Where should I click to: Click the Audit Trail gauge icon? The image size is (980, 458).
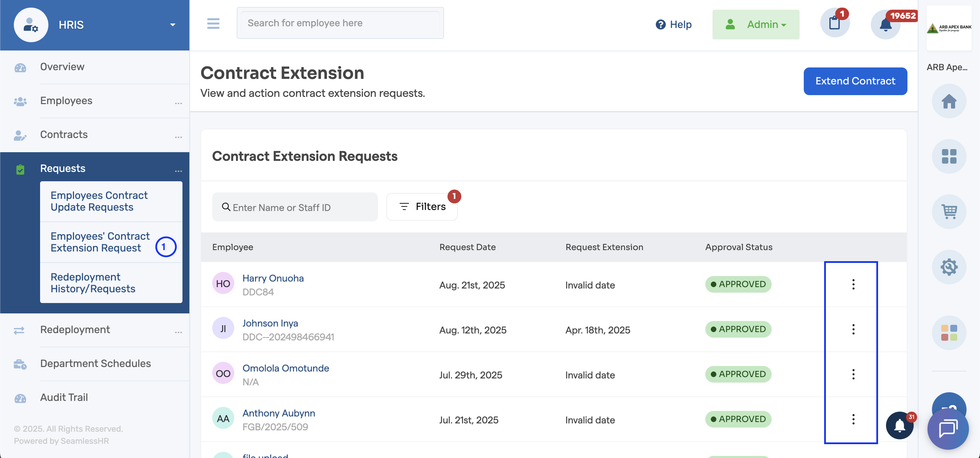(x=20, y=398)
